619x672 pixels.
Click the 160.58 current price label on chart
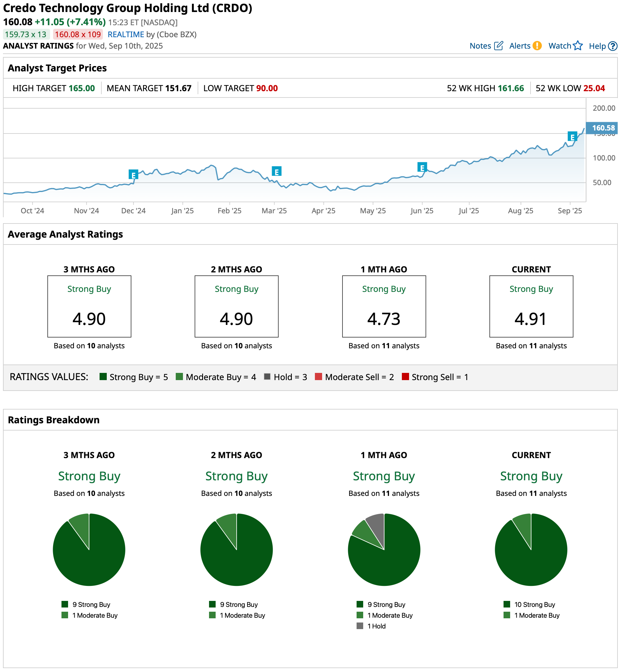coord(602,128)
